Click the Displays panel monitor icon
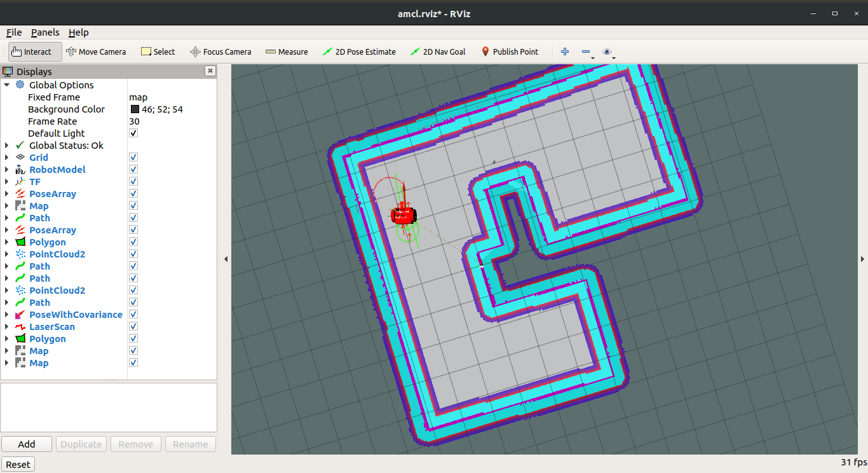868x473 pixels. (x=8, y=72)
